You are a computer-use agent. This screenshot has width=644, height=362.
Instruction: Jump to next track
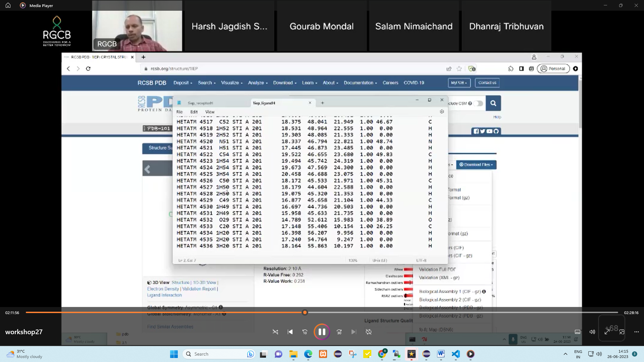354,332
